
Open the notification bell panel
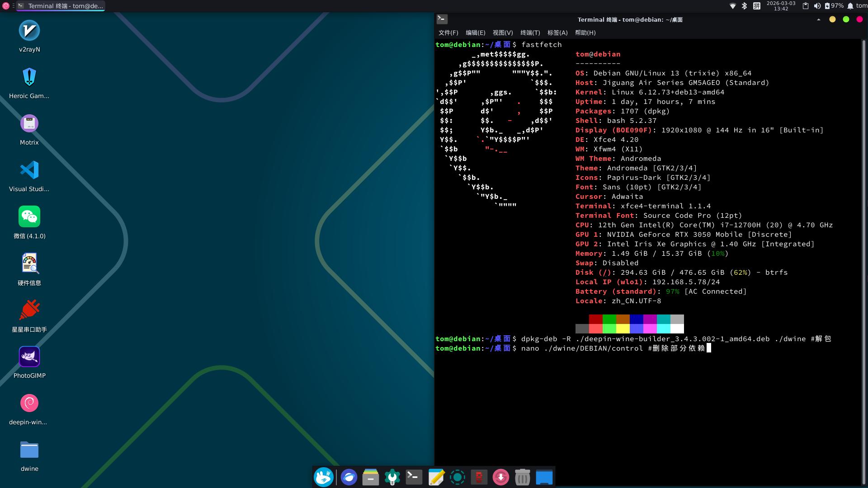[850, 6]
